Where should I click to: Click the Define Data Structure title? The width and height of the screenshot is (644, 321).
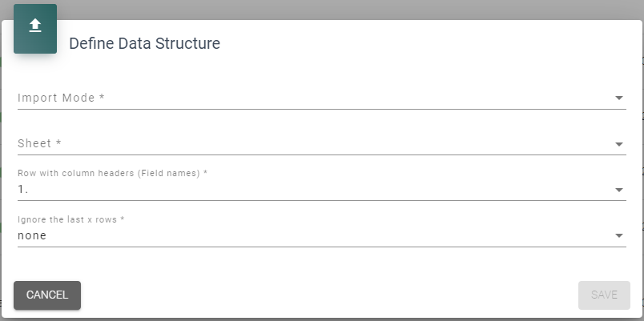pos(144,43)
